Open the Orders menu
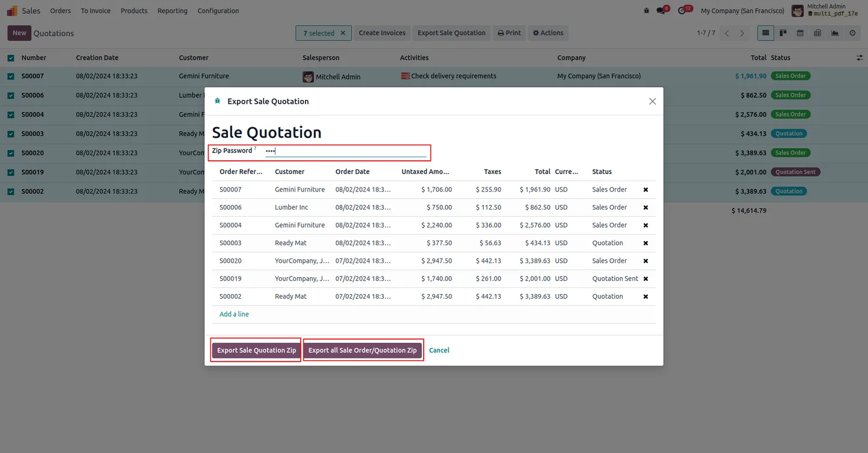868x453 pixels. click(60, 11)
